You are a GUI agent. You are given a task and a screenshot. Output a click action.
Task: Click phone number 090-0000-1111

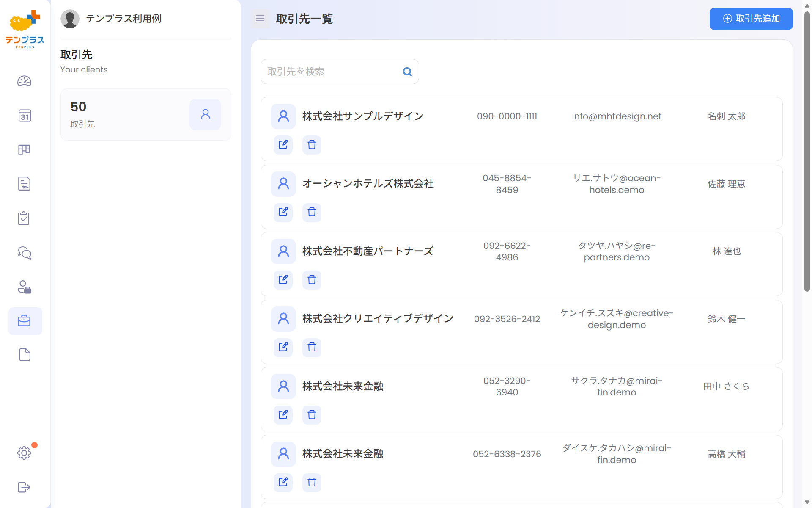(x=507, y=116)
